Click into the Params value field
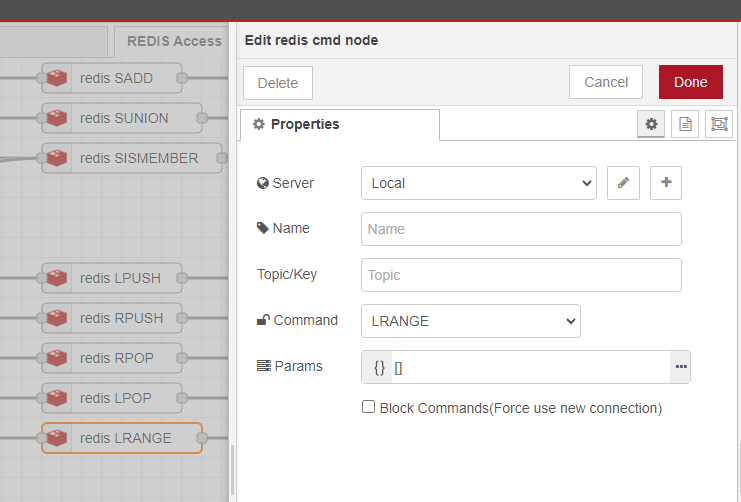The image size is (741, 502). tap(530, 367)
